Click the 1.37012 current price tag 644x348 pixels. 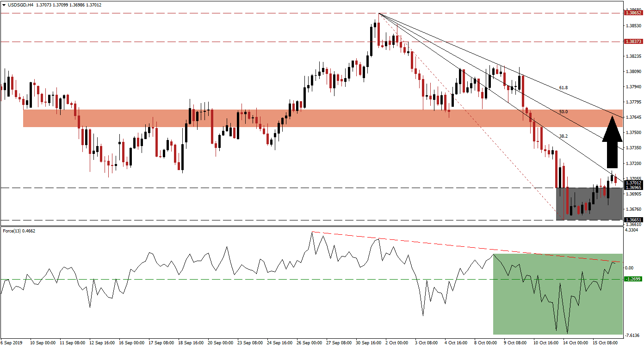(x=632, y=183)
